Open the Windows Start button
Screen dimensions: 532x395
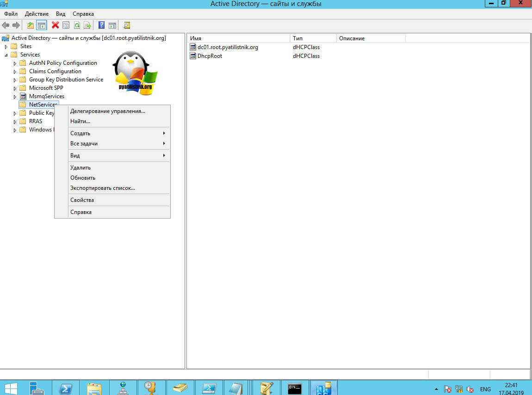pos(12,388)
